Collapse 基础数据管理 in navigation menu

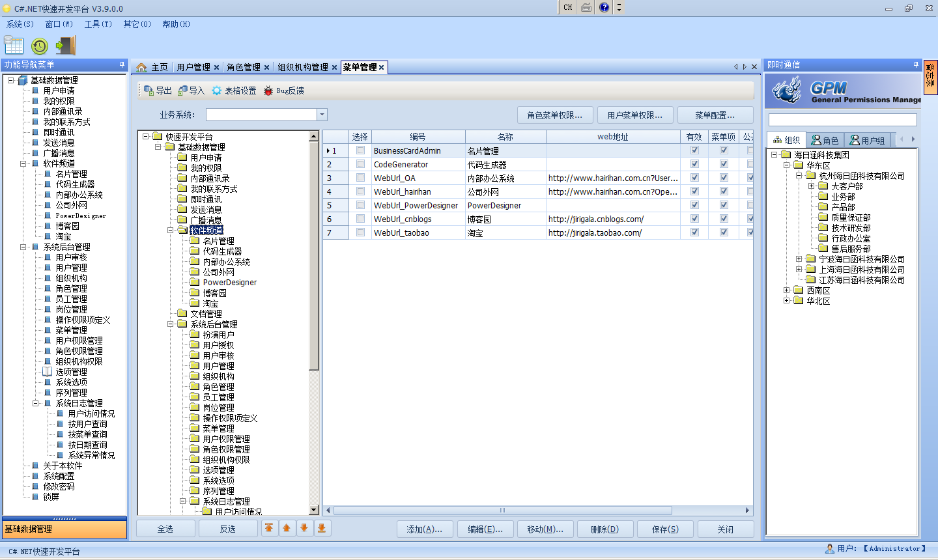coord(10,80)
